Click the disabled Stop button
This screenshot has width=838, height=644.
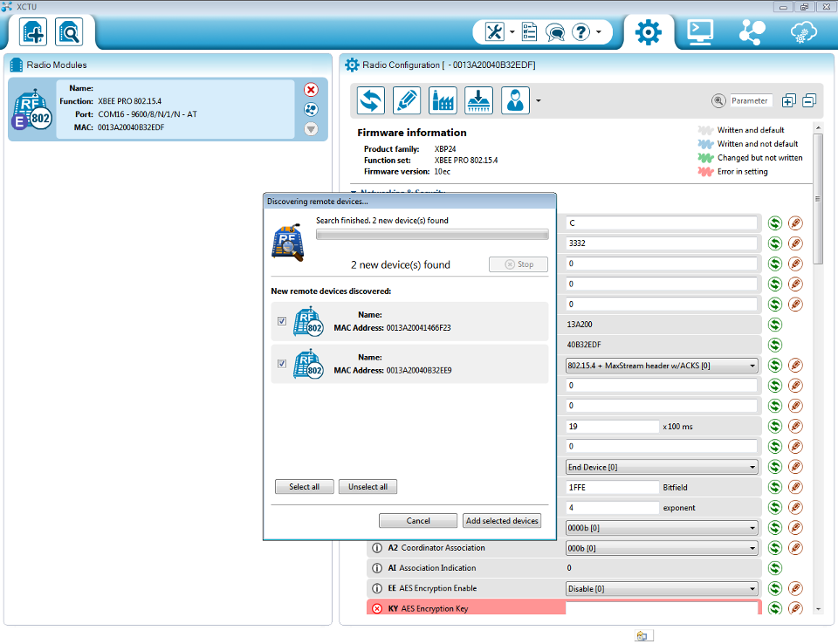coord(519,264)
